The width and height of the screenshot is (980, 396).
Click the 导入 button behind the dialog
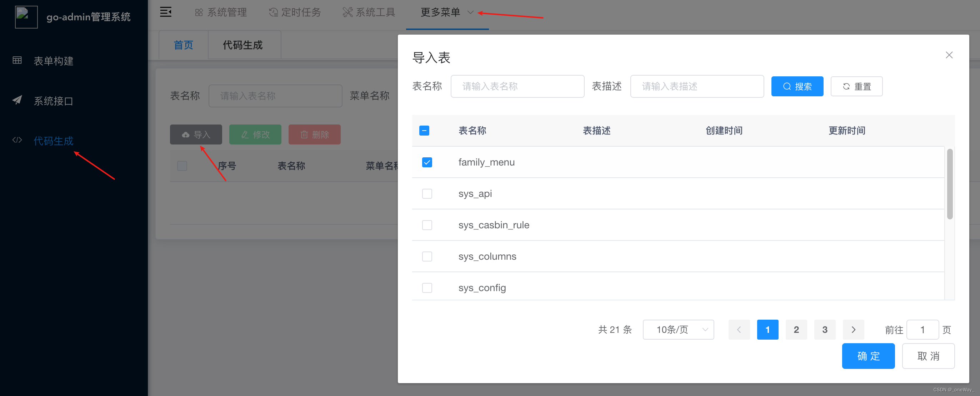pos(196,134)
